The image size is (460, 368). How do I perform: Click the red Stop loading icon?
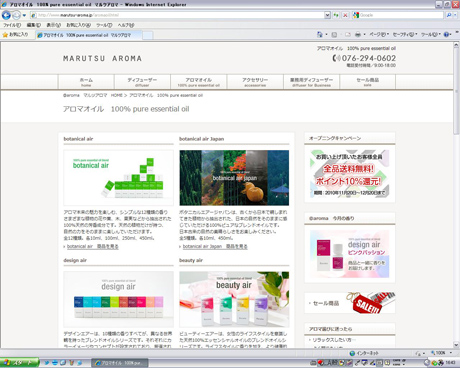pos(345,15)
